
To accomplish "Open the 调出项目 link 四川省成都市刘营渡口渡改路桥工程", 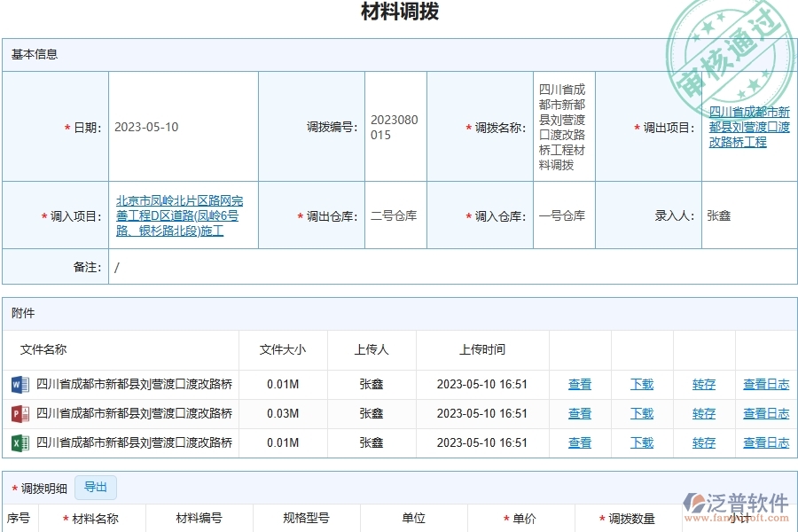I will point(747,126).
